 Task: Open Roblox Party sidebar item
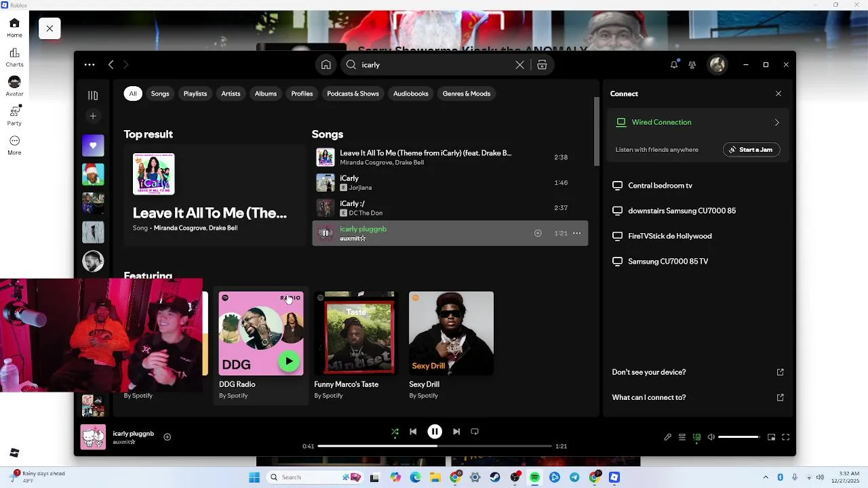[14, 116]
